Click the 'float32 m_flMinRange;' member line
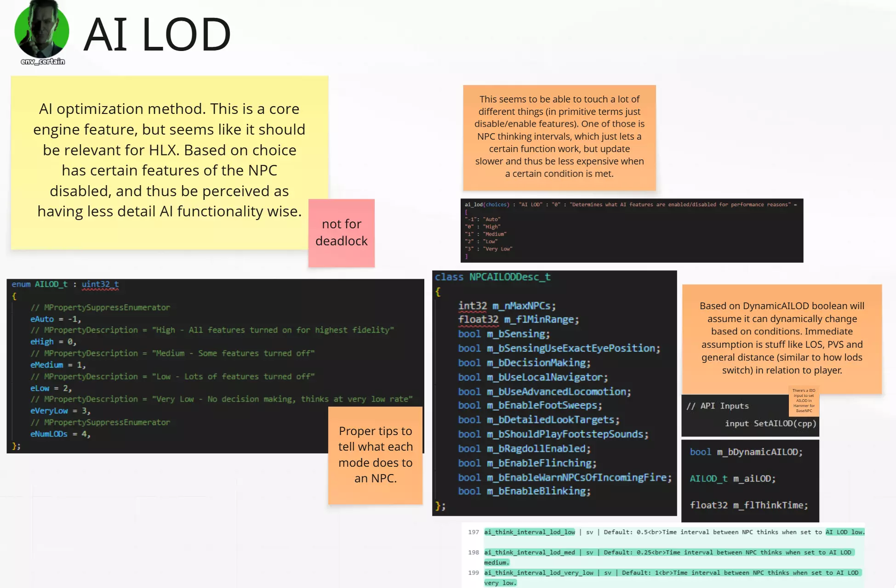 tap(519, 320)
